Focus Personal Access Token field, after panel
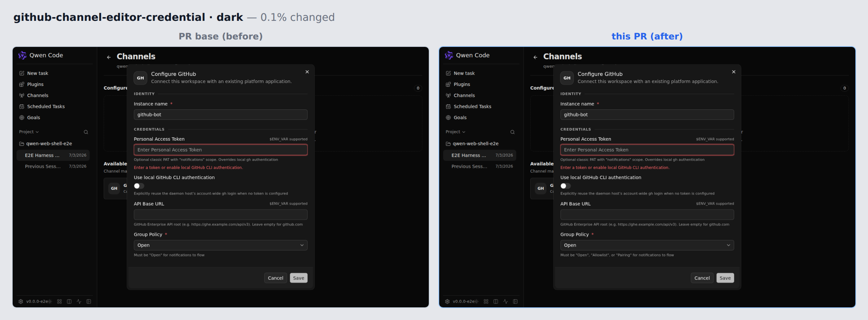The image size is (868, 320). [647, 150]
